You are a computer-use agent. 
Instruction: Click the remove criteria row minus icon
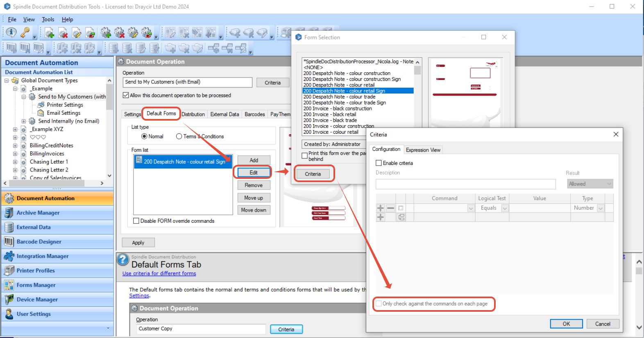point(390,208)
